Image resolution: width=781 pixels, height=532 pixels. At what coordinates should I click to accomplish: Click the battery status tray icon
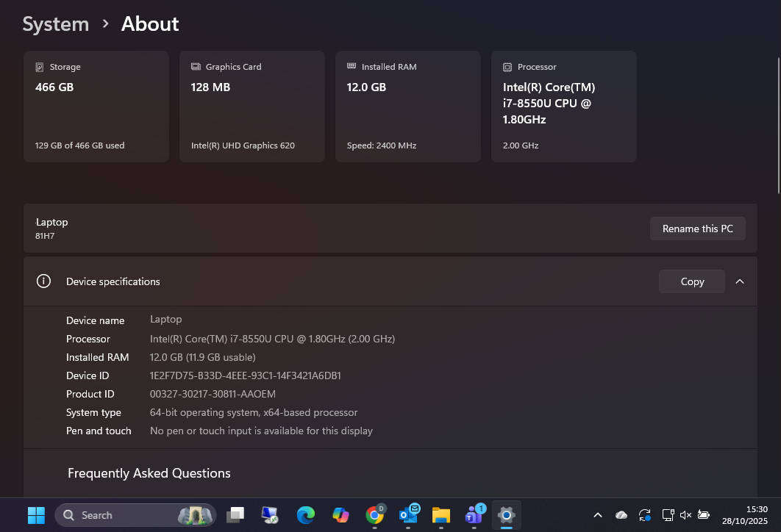[x=703, y=515]
